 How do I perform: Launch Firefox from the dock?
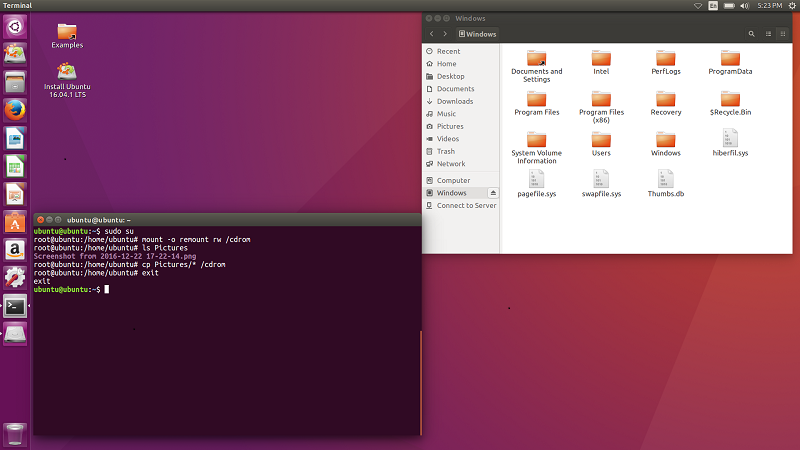[15, 110]
